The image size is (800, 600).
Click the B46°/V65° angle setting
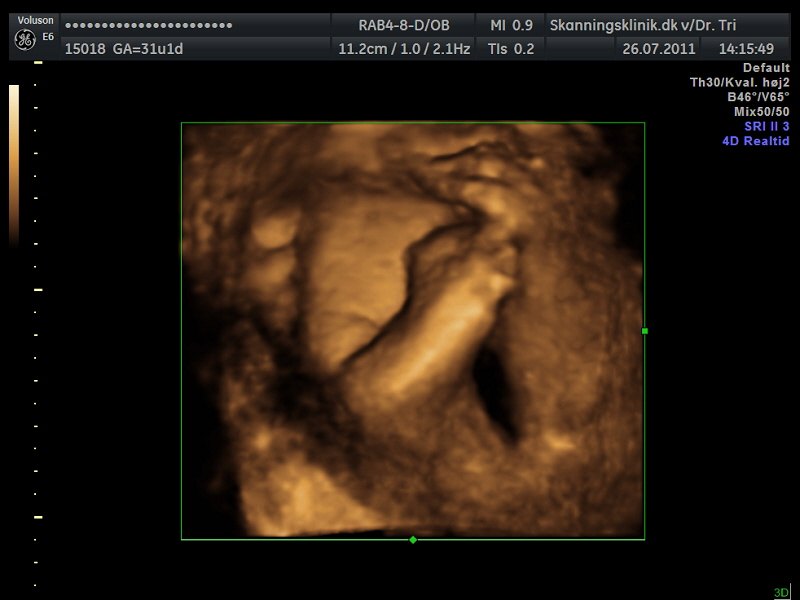[x=758, y=97]
